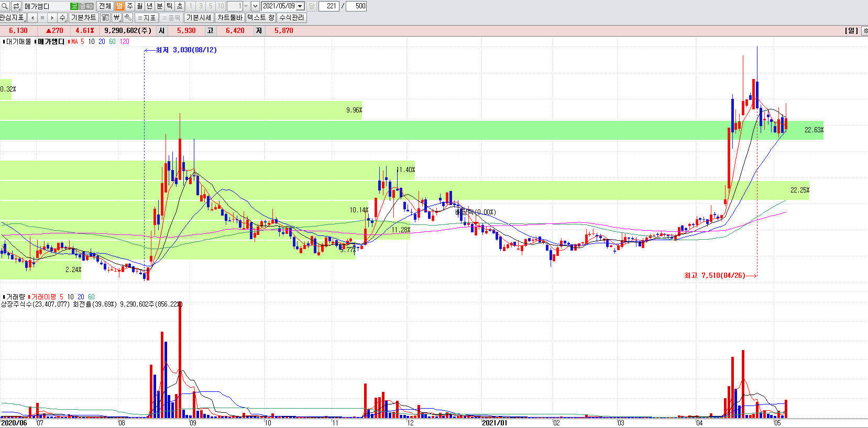This screenshot has height=428, width=868.
Task: Click the next (right arrow) playback button
Action: click(x=52, y=18)
